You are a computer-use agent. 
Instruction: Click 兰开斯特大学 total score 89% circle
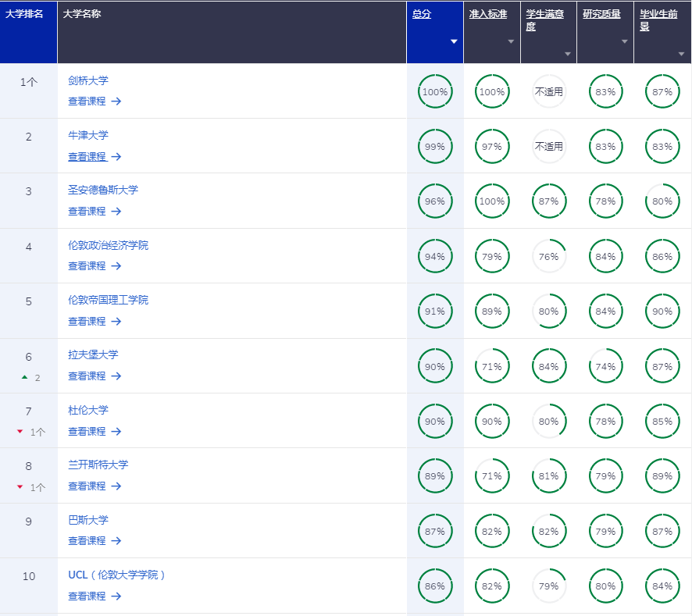point(435,476)
